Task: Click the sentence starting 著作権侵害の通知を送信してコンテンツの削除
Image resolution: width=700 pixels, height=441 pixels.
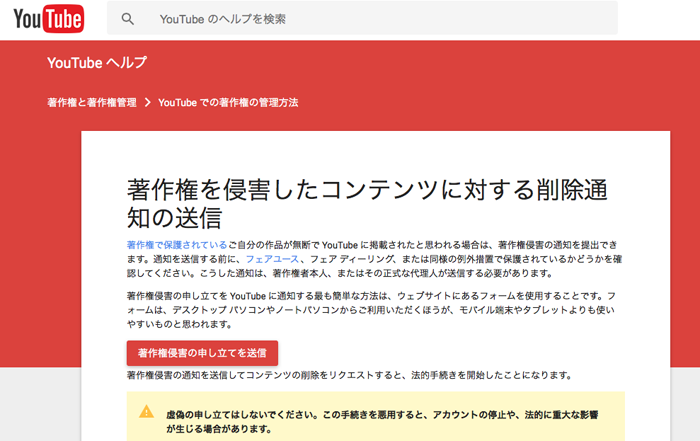Action: click(x=350, y=375)
